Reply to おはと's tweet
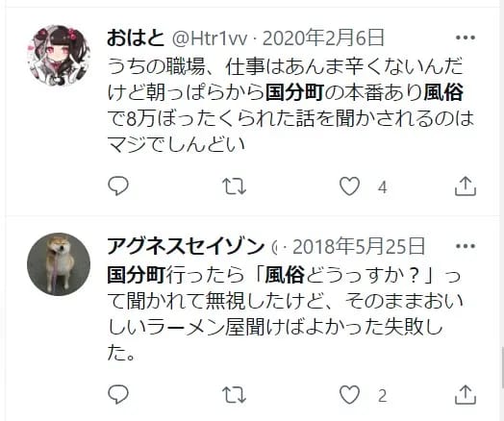Screen dimensions: 504x421 (118, 186)
